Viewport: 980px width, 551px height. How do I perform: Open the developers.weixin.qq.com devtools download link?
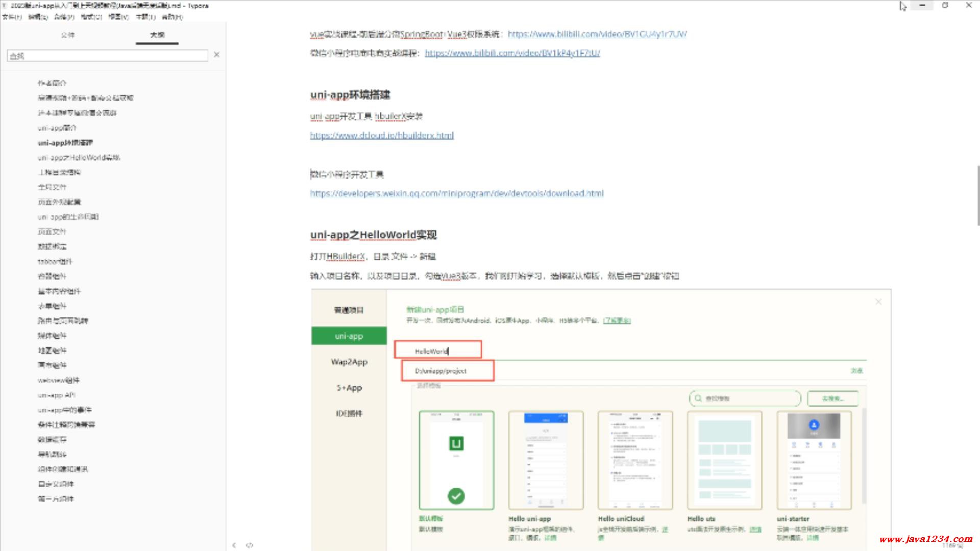[x=457, y=193]
